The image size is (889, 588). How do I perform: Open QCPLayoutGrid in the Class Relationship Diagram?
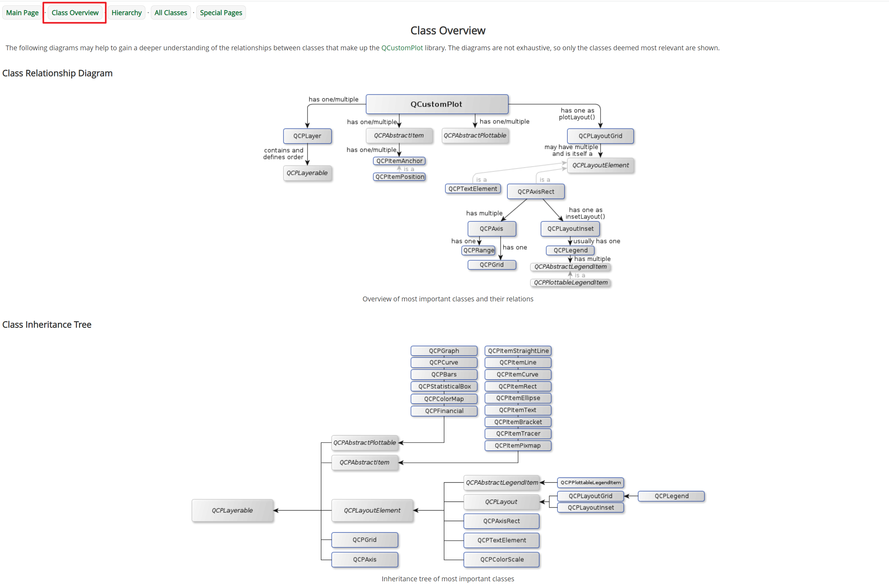coord(600,136)
